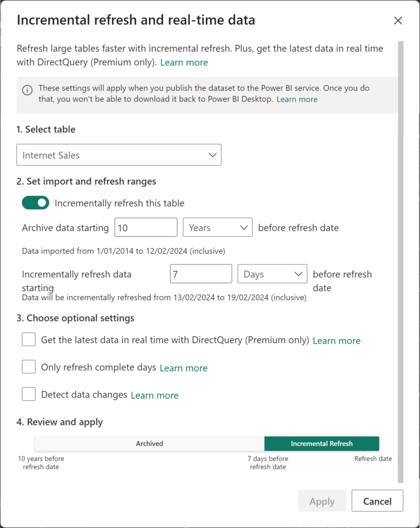
Task: Enable "Get the latest data in real time with DirectQuery"
Action: [x=28, y=339]
